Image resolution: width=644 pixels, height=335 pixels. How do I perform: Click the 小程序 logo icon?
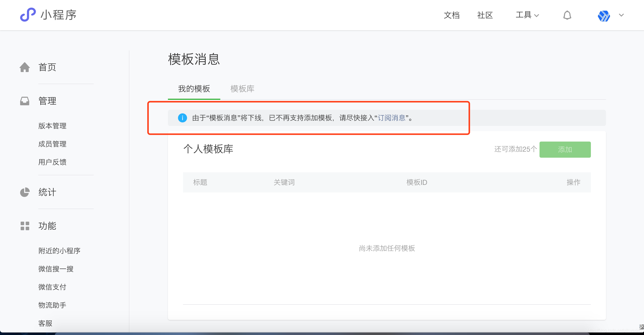tap(28, 15)
